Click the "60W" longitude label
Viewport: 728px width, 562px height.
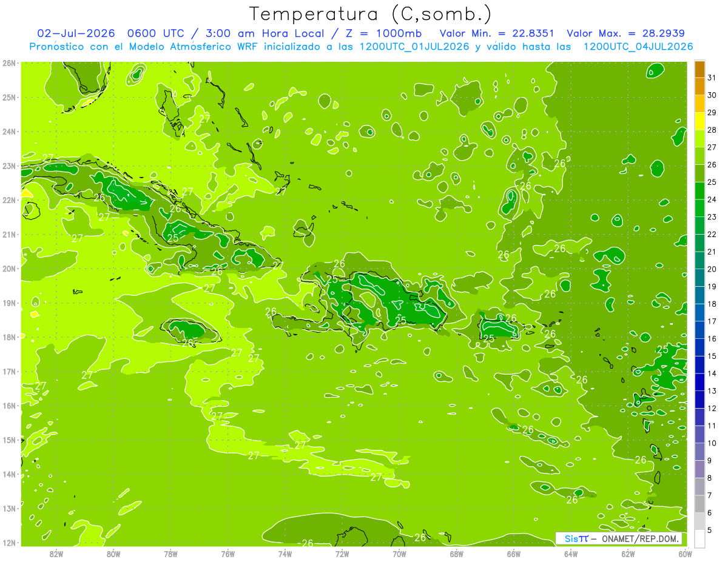pyautogui.click(x=686, y=554)
